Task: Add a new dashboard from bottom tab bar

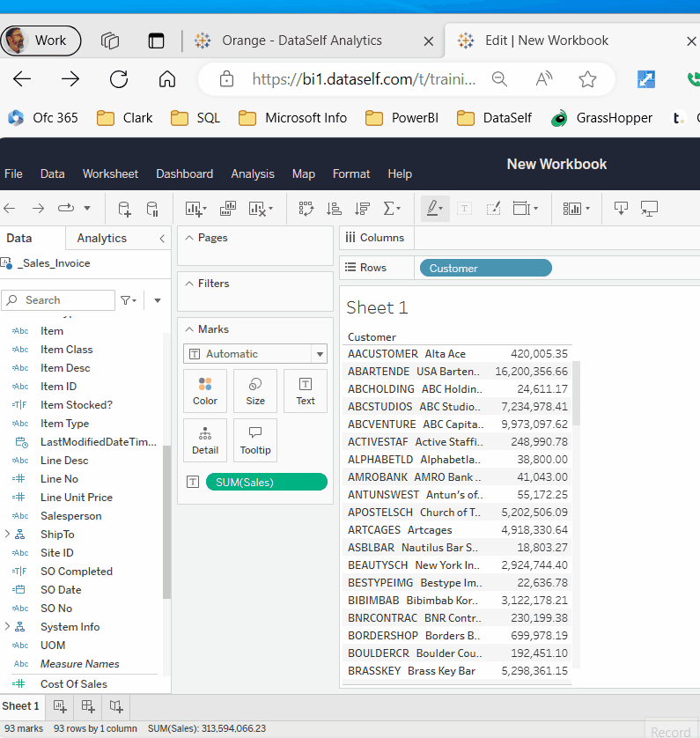Action: [x=88, y=706]
